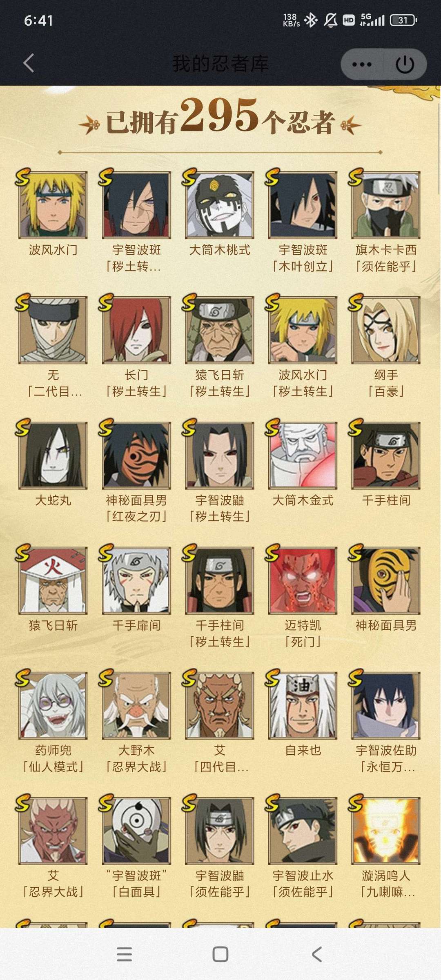Open 大筒木桃式 ninja avatar
Screen dimensions: 441x980
(x=220, y=205)
